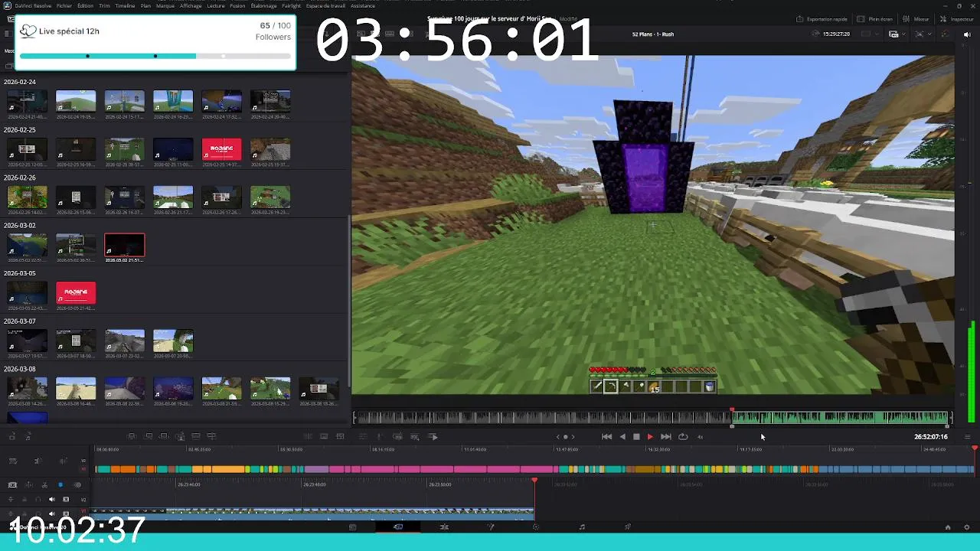Open the Lecture menu
This screenshot has height=551, width=980.
point(216,5)
